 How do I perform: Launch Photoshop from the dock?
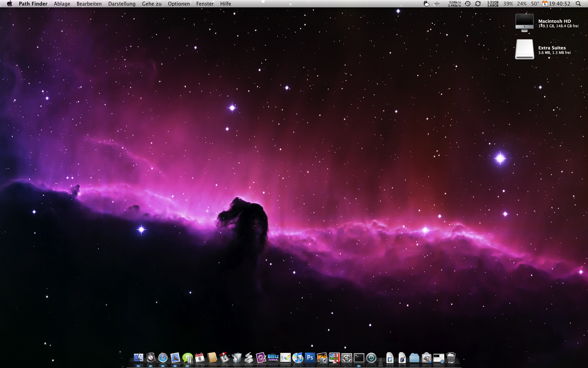point(310,358)
